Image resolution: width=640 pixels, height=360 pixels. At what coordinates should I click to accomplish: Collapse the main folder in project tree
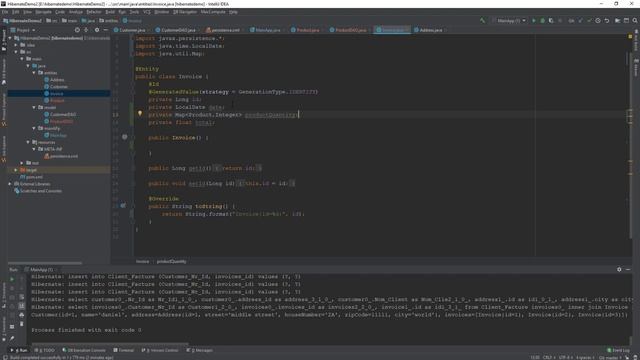tap(22, 59)
